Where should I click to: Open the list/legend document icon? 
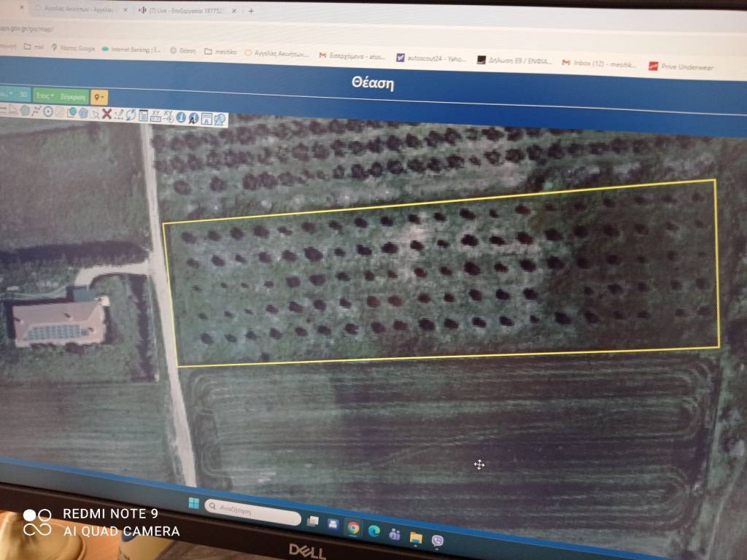[143, 115]
